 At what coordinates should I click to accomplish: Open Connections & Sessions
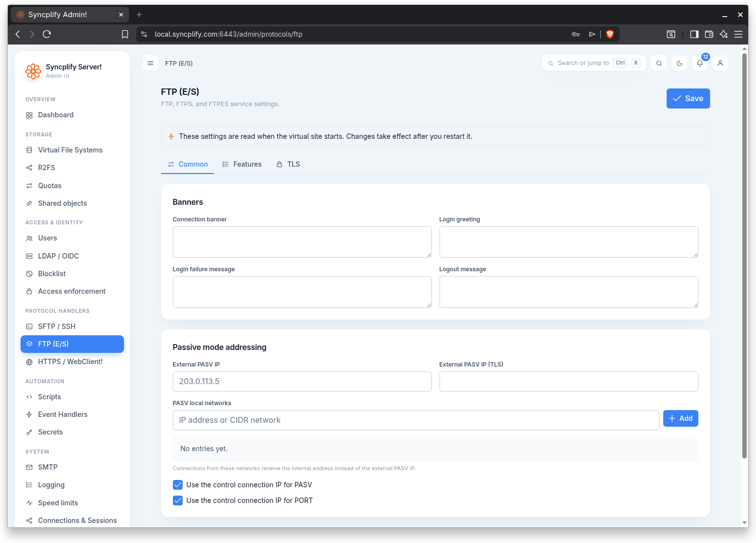tap(72, 521)
